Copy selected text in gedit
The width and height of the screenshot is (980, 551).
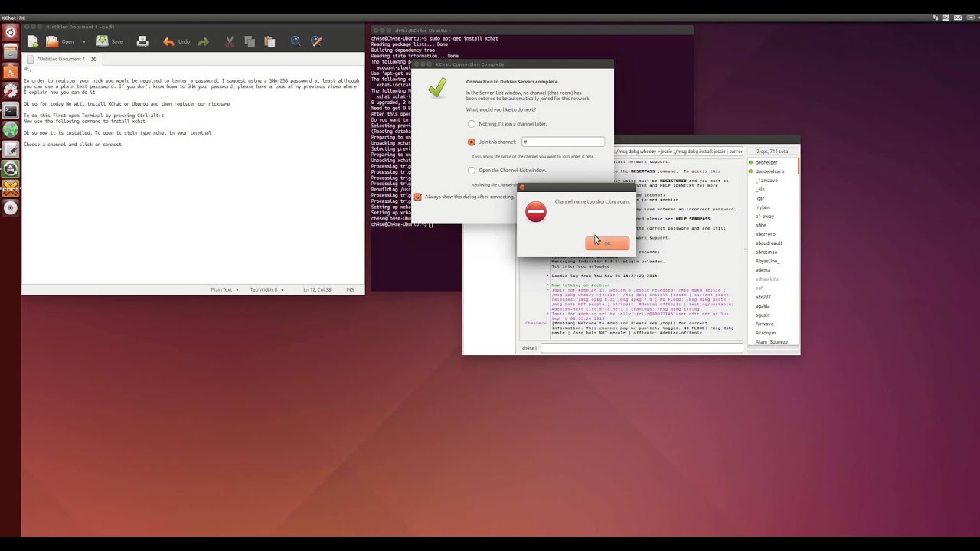pos(250,41)
